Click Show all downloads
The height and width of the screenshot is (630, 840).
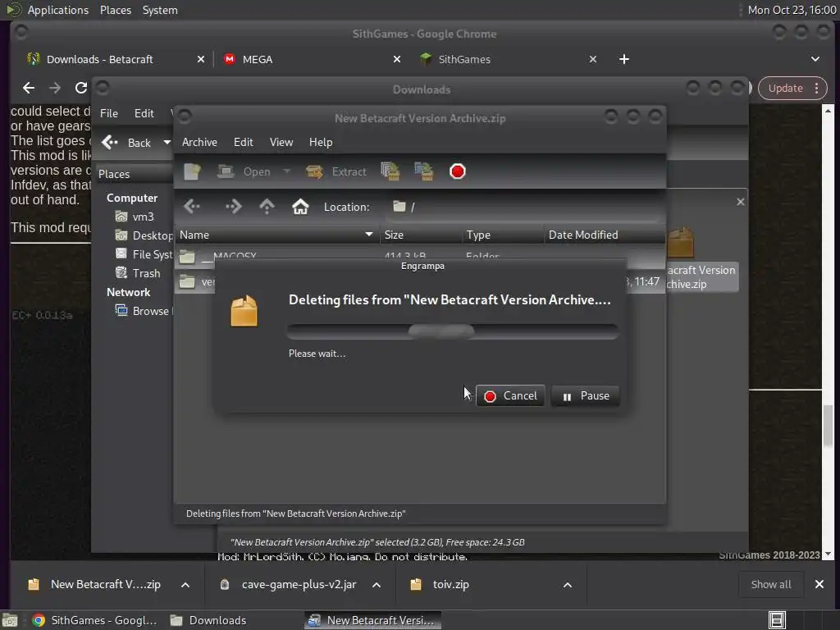coord(771,585)
